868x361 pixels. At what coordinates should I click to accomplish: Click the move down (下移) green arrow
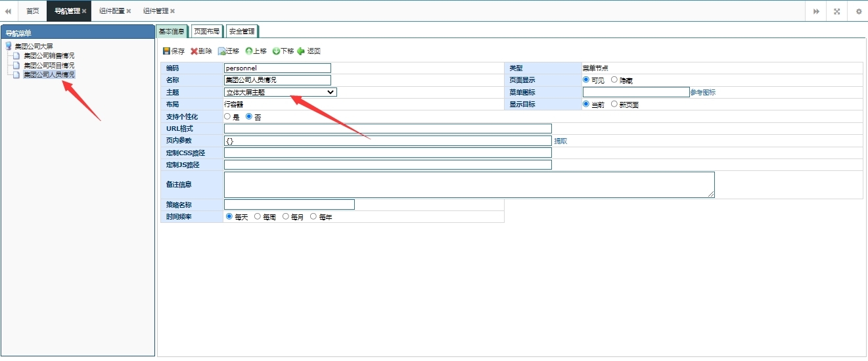click(x=277, y=51)
